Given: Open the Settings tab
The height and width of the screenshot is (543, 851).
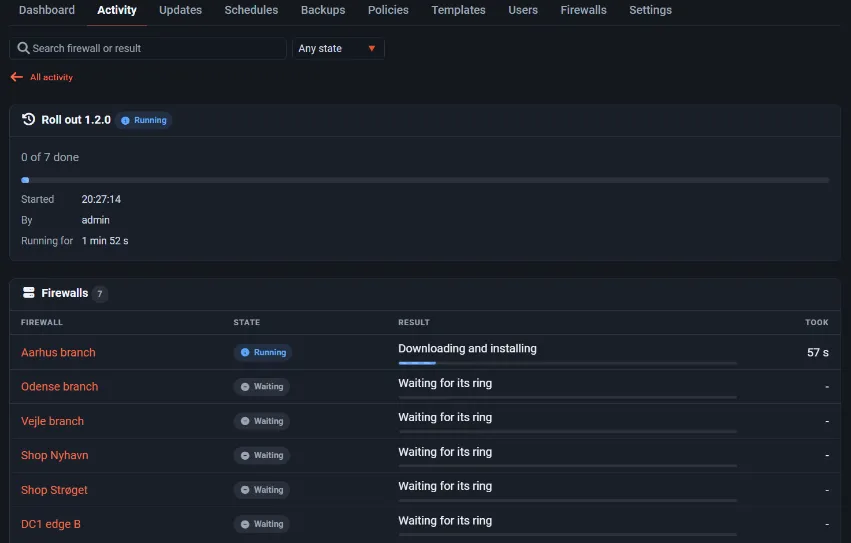Looking at the screenshot, I should click(650, 10).
